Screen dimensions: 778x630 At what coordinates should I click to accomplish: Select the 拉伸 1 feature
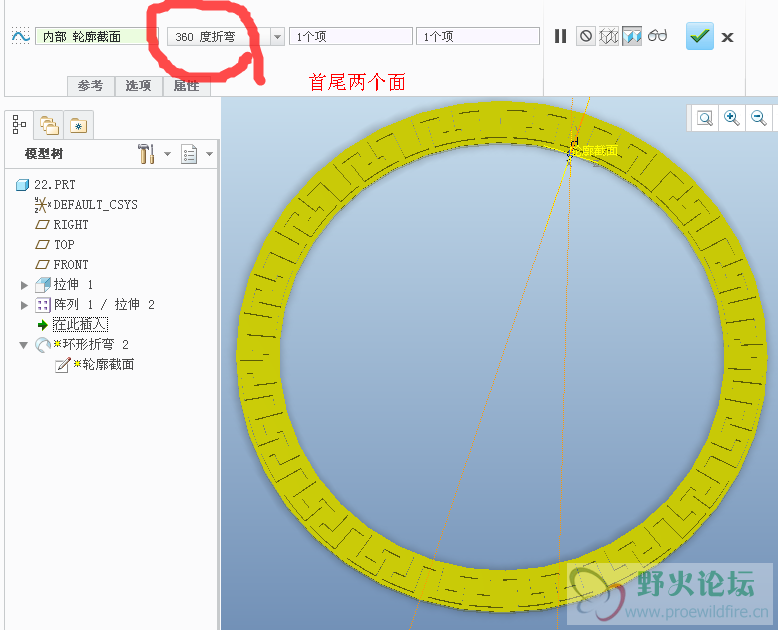tap(73, 284)
